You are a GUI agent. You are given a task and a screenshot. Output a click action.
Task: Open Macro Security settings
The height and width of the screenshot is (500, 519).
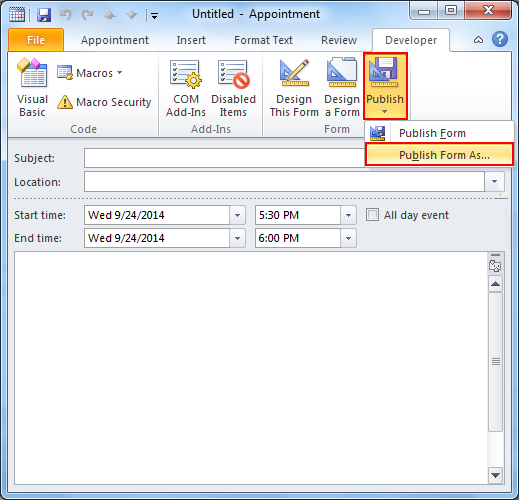click(x=104, y=102)
